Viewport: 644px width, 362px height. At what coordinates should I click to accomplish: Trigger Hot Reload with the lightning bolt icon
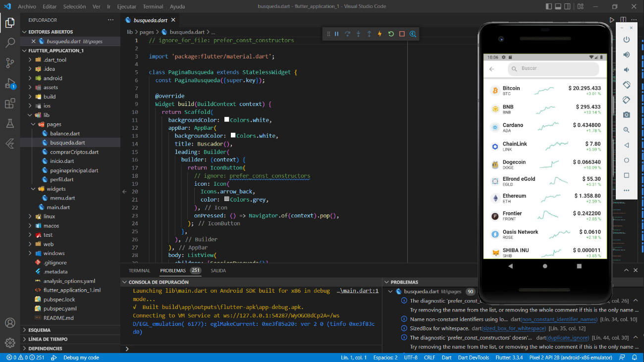[380, 34]
